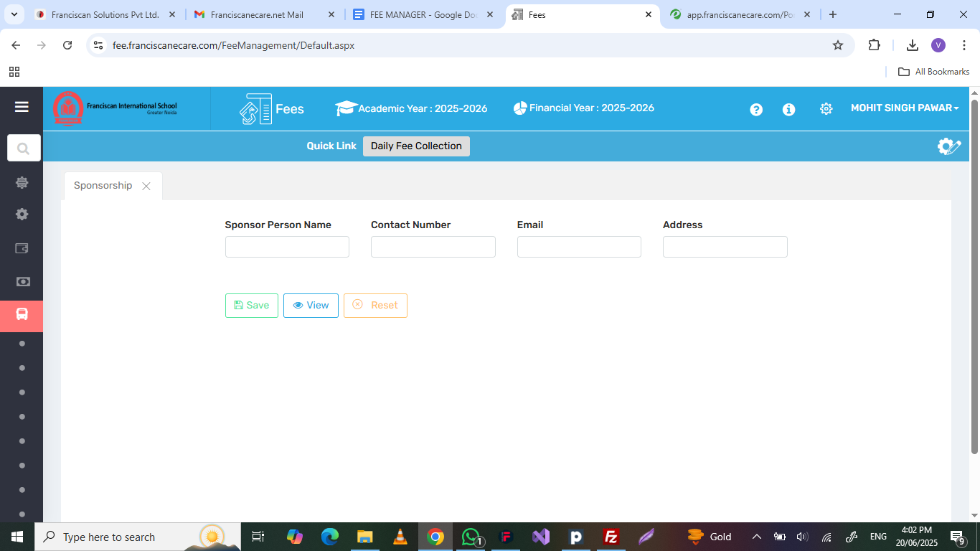Click the pie chart Financial Year icon

pos(520,108)
